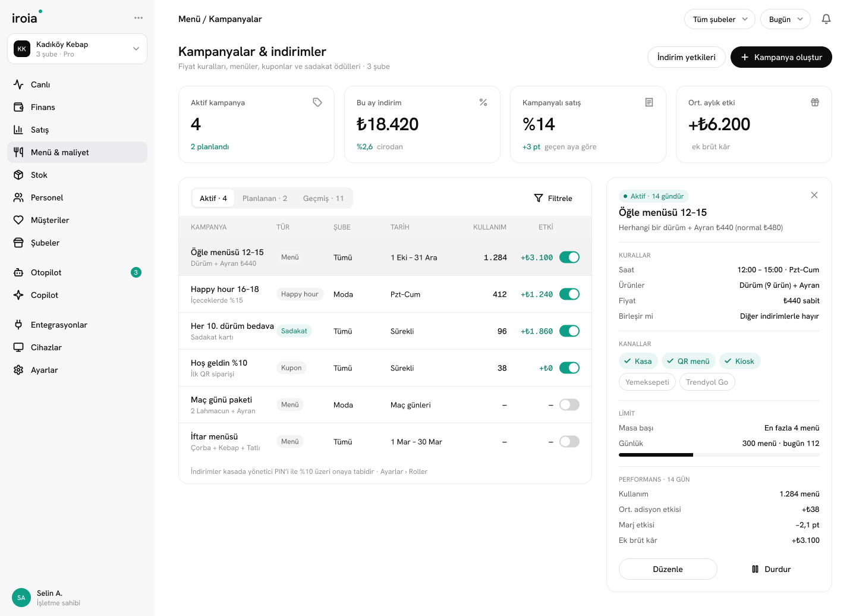856x616 pixels.
Task: Open İndirim yetkileri
Action: (x=687, y=57)
